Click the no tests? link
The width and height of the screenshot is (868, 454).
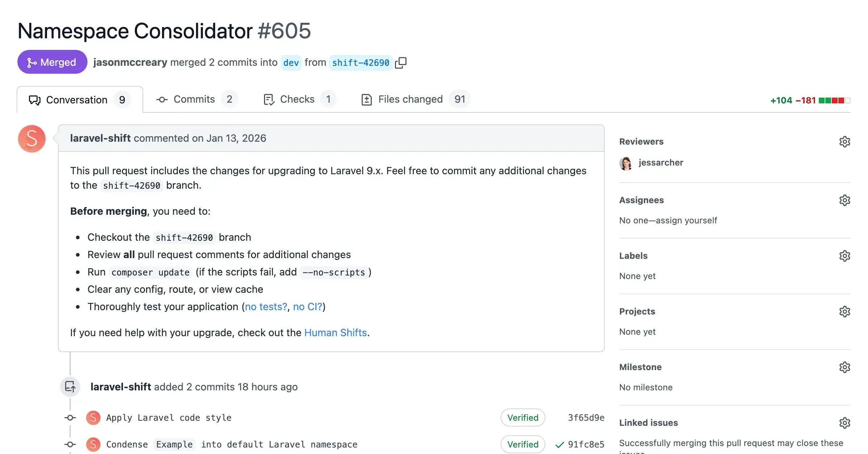266,307
